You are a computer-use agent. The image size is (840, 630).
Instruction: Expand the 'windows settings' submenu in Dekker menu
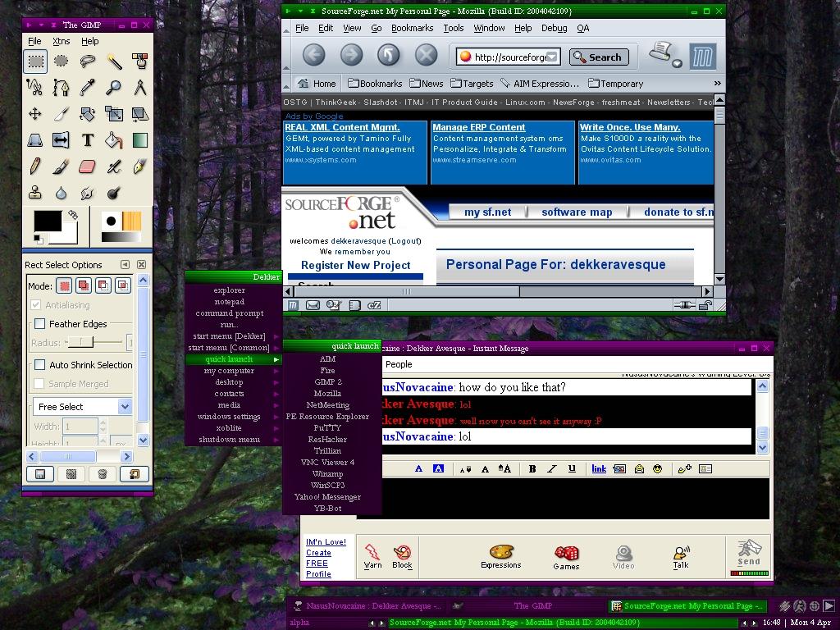coord(233,416)
